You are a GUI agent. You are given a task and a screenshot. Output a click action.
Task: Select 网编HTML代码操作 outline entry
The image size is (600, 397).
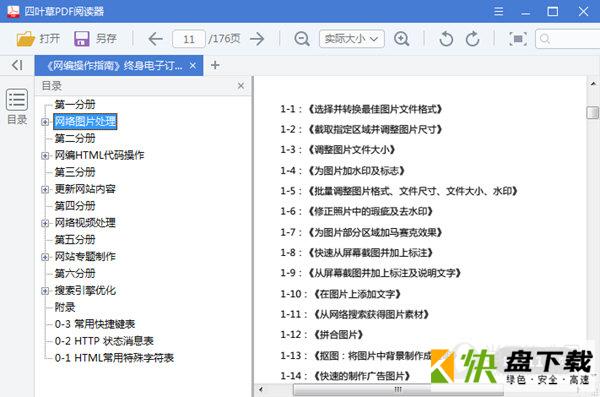[99, 155]
